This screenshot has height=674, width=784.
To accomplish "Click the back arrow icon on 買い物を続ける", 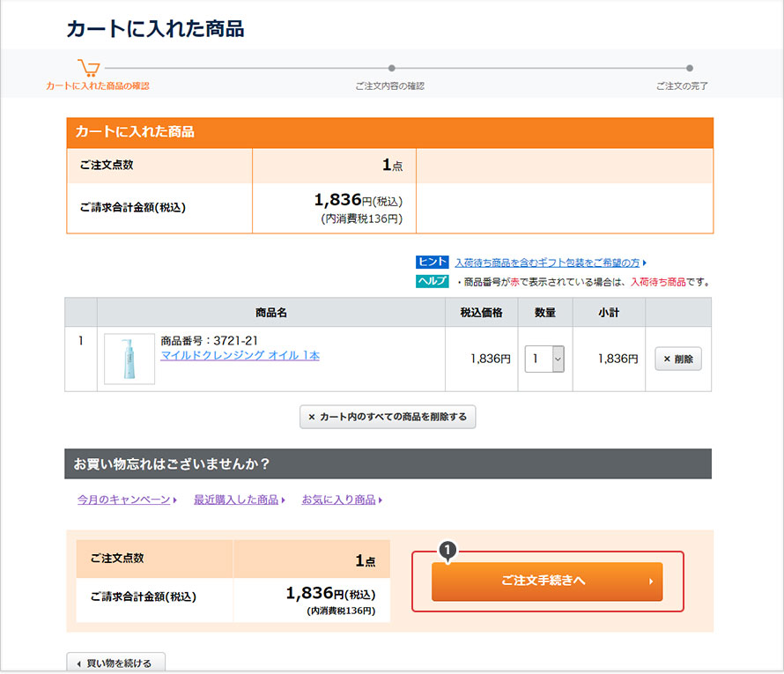I will [x=80, y=662].
